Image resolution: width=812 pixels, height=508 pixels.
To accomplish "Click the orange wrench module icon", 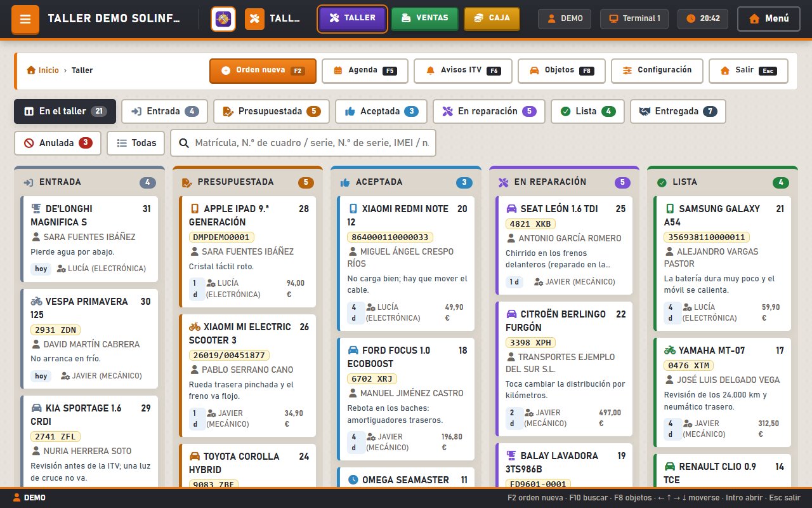I will point(254,19).
